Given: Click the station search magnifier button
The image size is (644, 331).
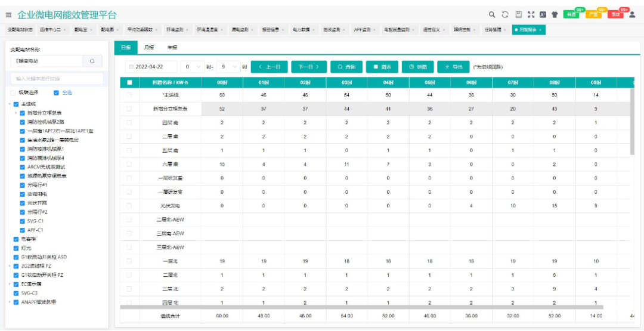Looking at the screenshot, I should 92,61.
